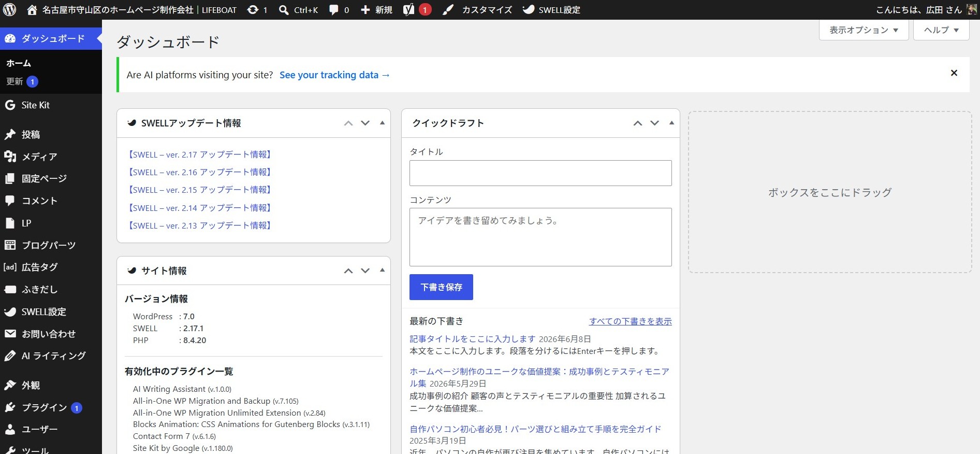Open draft 記事タイトルをここに入力します

tap(472, 339)
